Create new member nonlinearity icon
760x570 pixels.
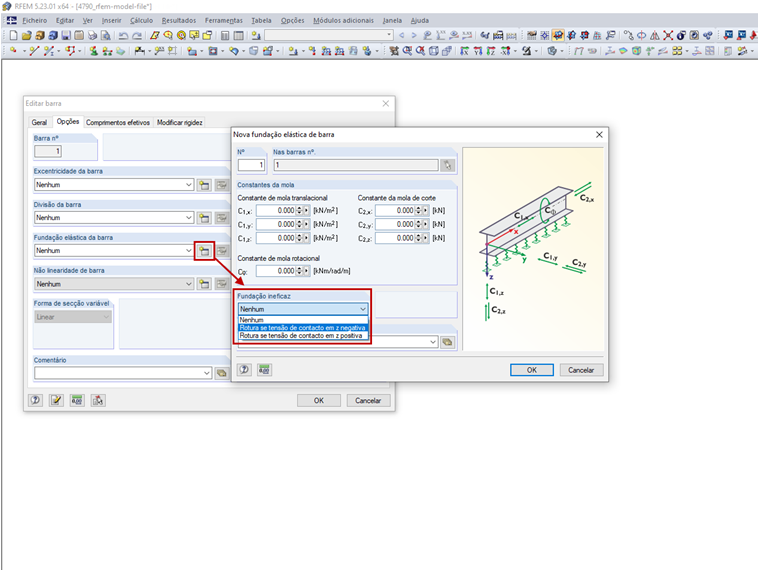click(204, 284)
